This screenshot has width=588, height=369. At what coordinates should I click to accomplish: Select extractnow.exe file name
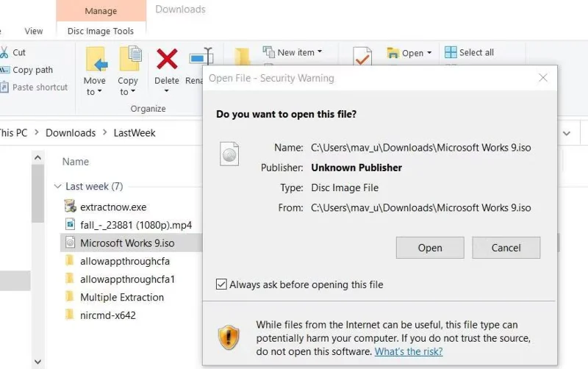(113, 207)
